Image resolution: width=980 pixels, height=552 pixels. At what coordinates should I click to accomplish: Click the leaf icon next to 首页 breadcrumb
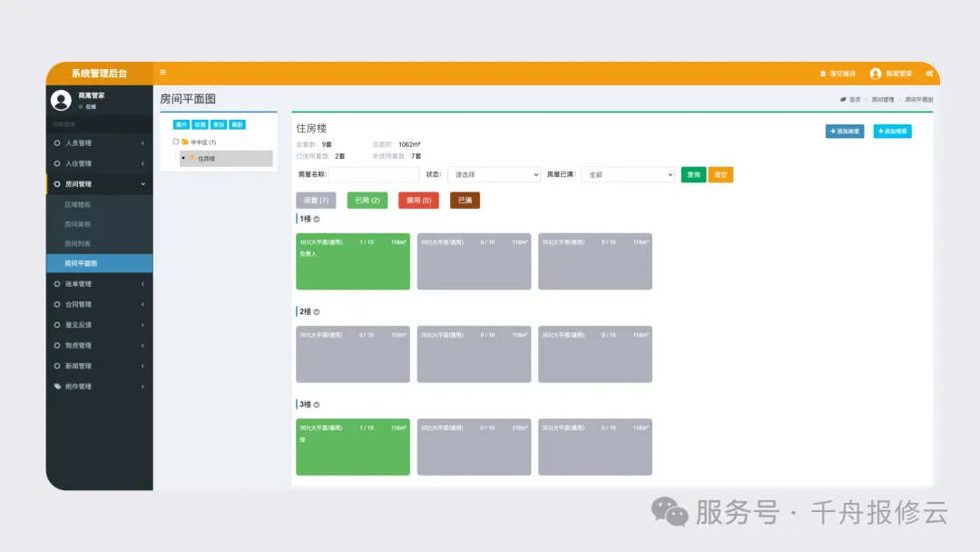point(843,99)
